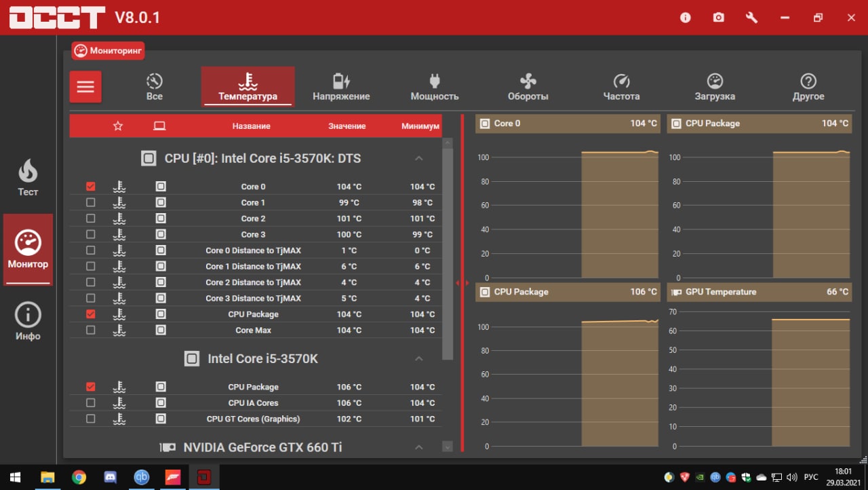
Task: Check the CPU GT Cores (Graphics) checkbox
Action: point(91,419)
